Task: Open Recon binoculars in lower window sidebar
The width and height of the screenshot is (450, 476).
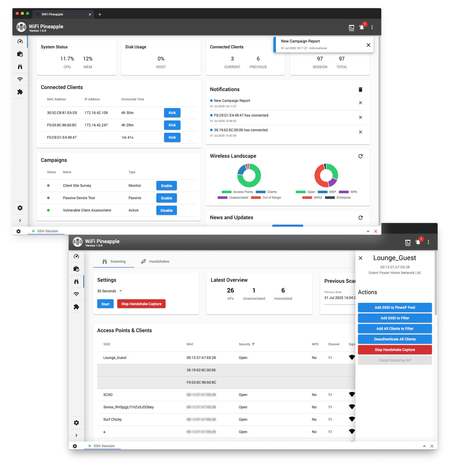Action: (x=76, y=282)
